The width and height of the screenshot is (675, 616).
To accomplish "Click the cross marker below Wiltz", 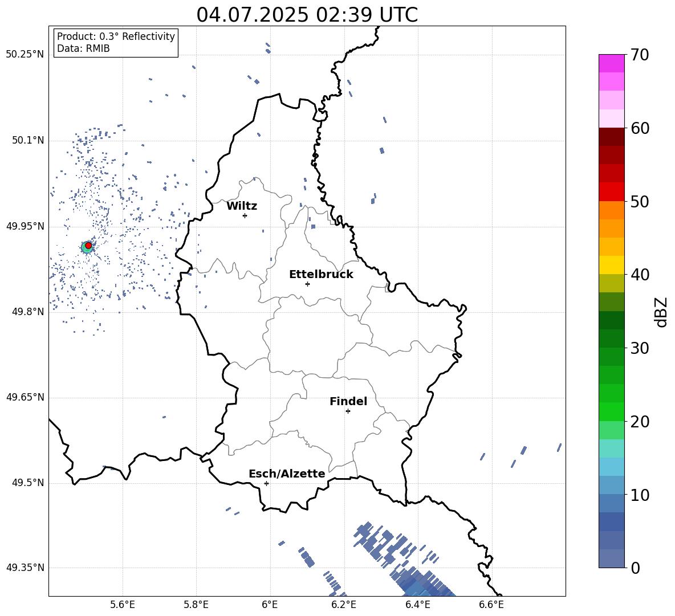I will pos(245,215).
